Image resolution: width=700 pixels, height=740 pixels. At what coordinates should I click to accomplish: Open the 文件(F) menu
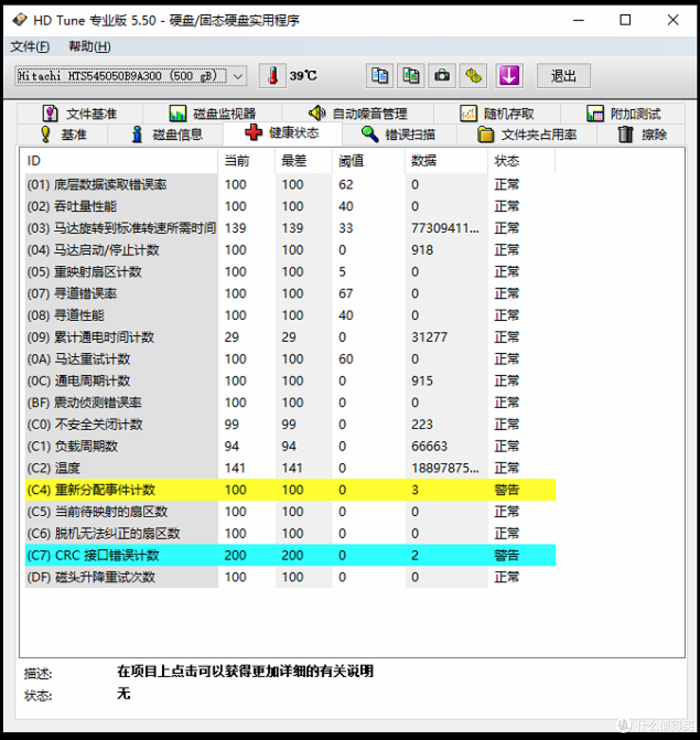point(30,46)
